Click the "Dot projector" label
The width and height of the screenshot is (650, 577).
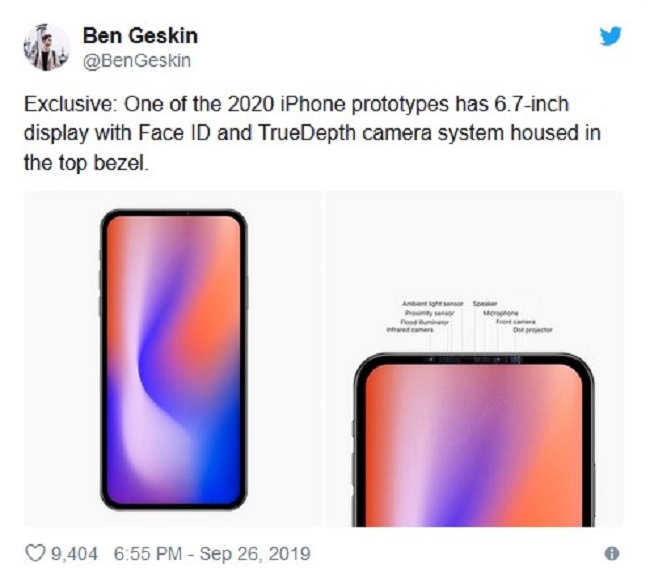pos(532,330)
